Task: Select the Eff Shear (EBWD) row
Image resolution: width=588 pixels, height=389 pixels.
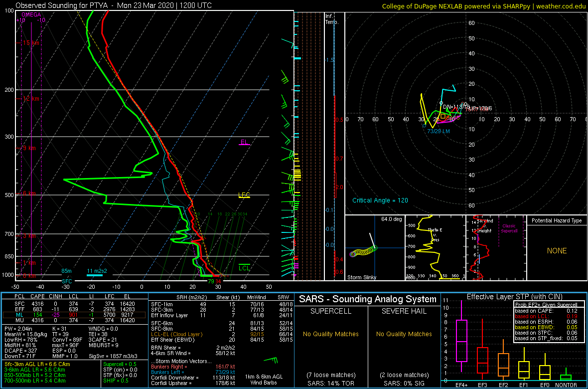Action: 221,340
